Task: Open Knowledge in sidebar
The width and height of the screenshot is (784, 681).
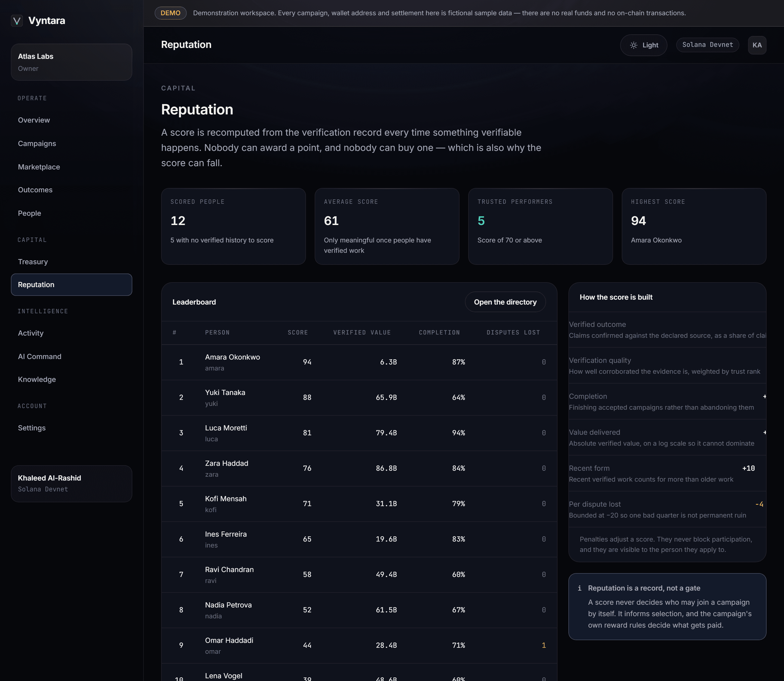Action: coord(71,380)
